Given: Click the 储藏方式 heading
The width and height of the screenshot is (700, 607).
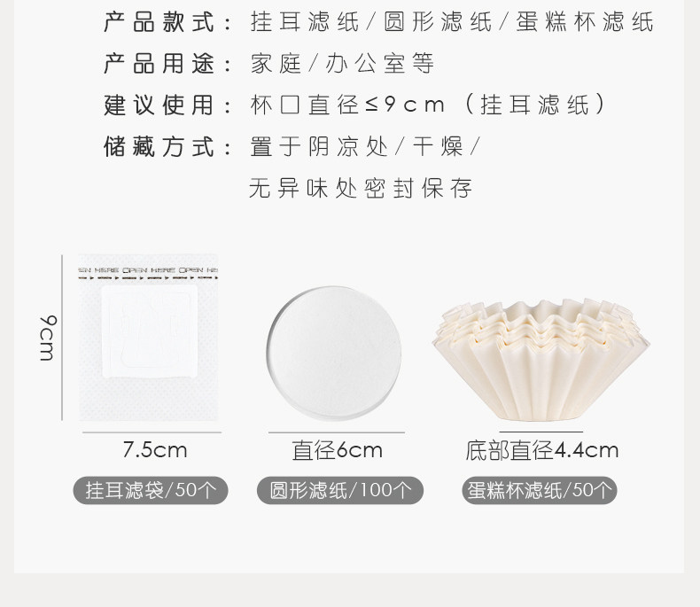Looking at the screenshot, I should click(159, 147).
